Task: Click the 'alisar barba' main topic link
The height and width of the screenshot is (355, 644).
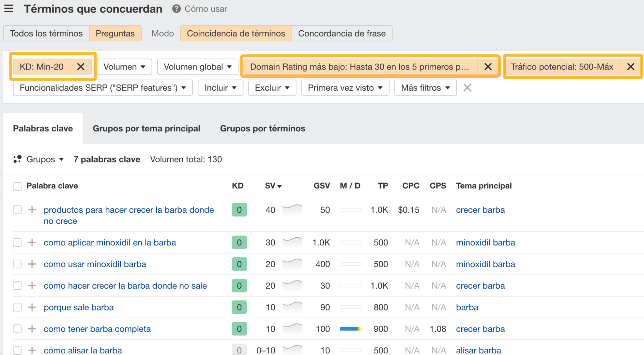Action: coord(478,350)
